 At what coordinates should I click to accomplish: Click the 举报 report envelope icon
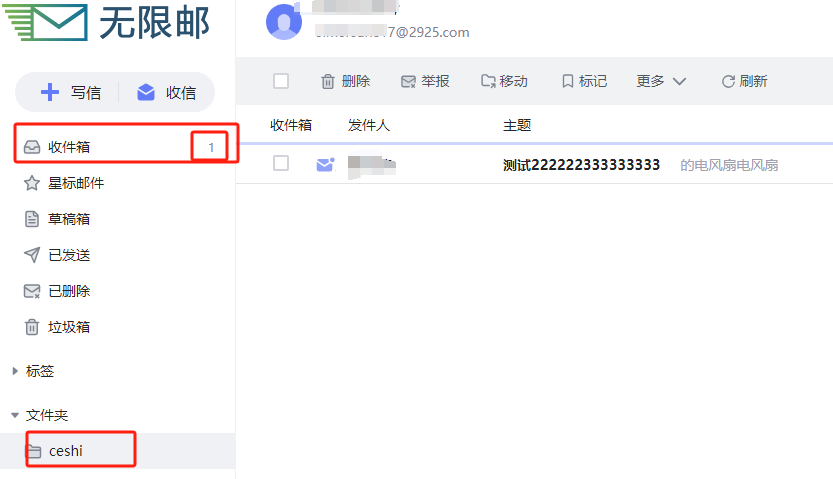(x=408, y=82)
